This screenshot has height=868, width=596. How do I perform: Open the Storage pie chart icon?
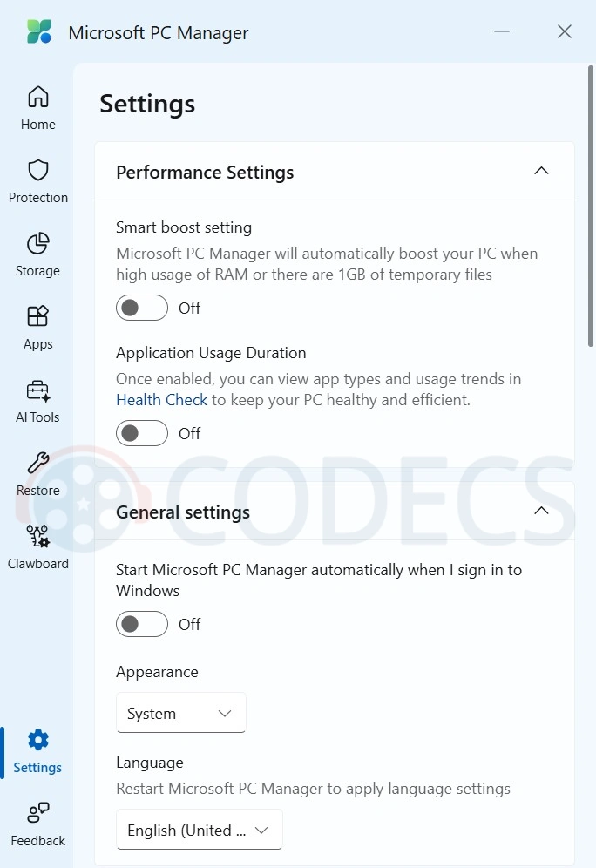coord(37,243)
